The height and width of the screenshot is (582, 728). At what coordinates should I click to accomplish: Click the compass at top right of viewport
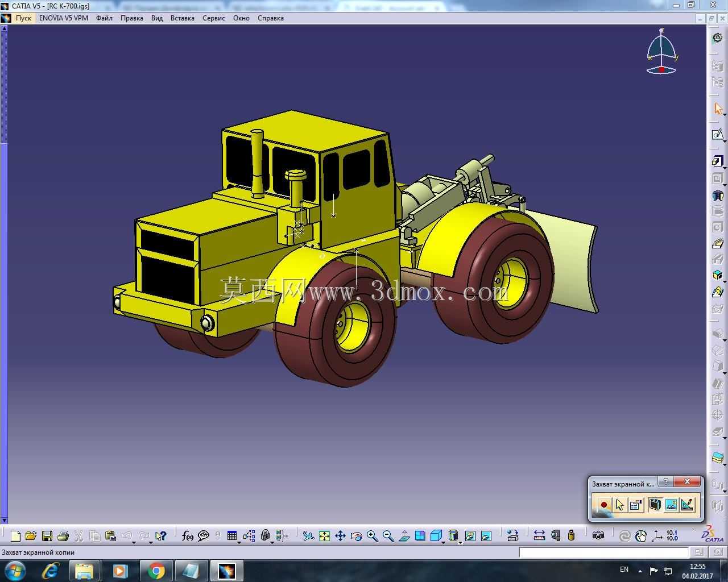pos(661,51)
